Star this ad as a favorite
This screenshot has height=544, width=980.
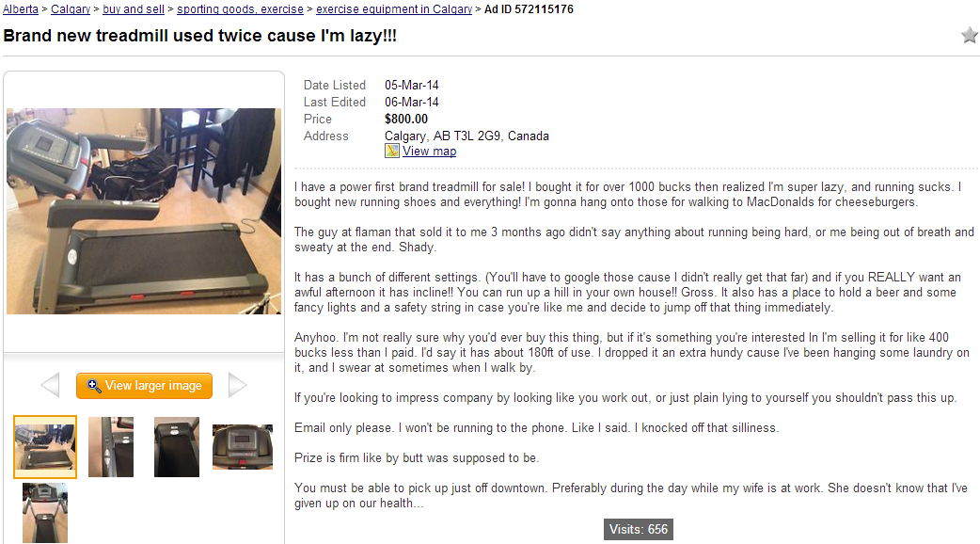[969, 36]
